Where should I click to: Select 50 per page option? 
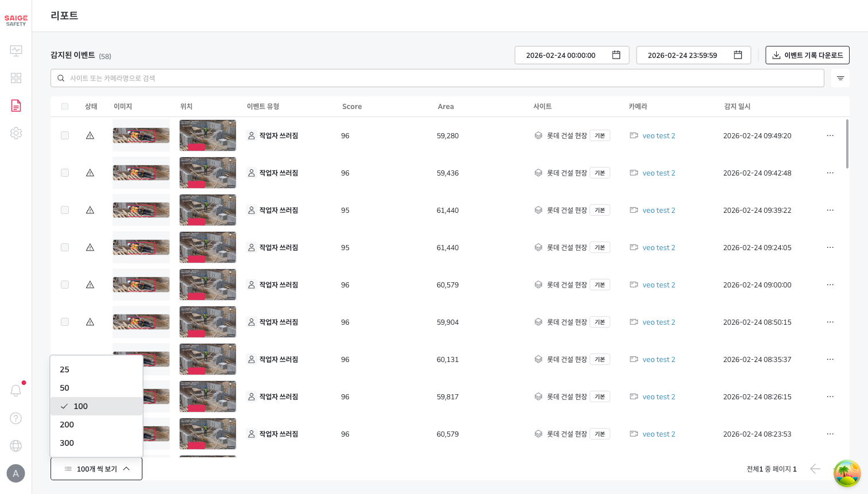96,388
